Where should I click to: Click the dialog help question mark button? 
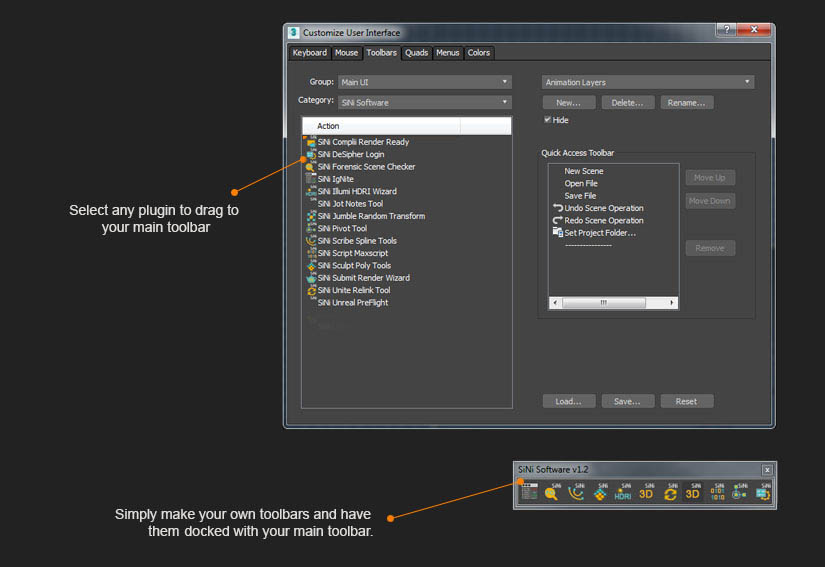pyautogui.click(x=727, y=29)
